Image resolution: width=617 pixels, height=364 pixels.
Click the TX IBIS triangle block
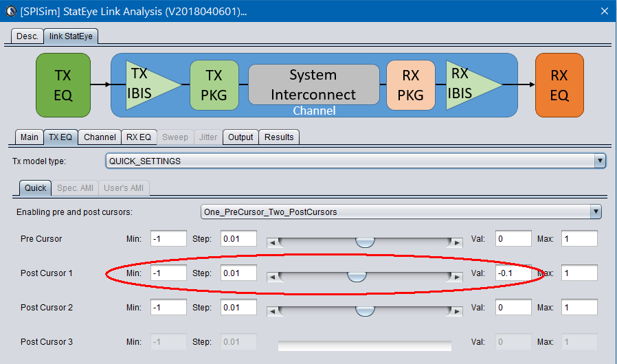tap(148, 84)
